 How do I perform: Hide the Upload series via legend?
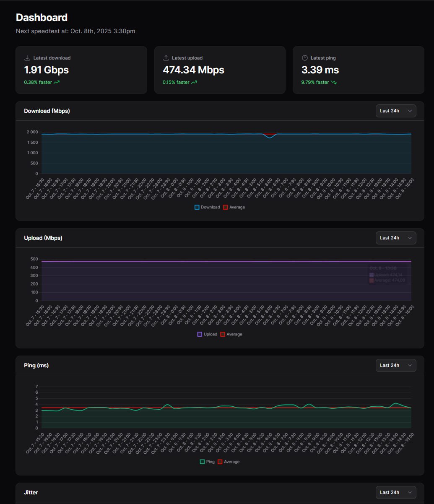207,334
